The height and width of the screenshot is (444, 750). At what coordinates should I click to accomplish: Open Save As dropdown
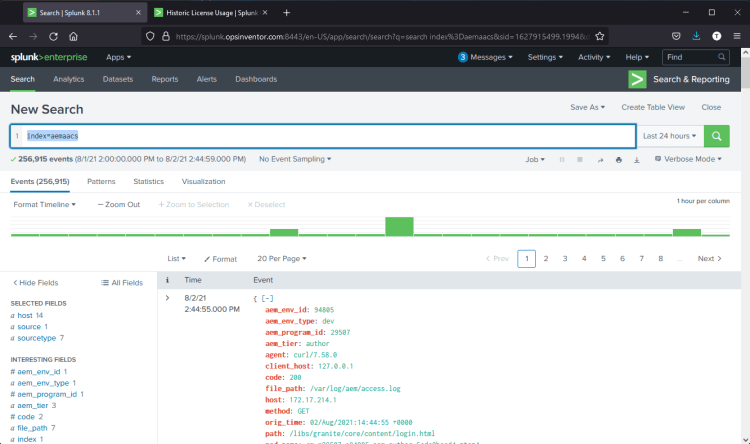[x=587, y=107]
